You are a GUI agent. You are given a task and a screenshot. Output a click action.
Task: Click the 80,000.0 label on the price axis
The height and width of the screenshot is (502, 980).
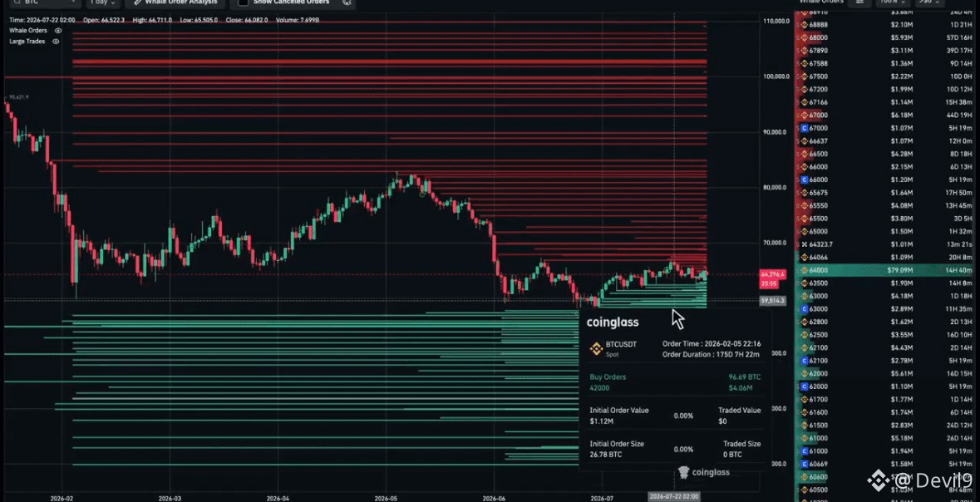point(776,188)
